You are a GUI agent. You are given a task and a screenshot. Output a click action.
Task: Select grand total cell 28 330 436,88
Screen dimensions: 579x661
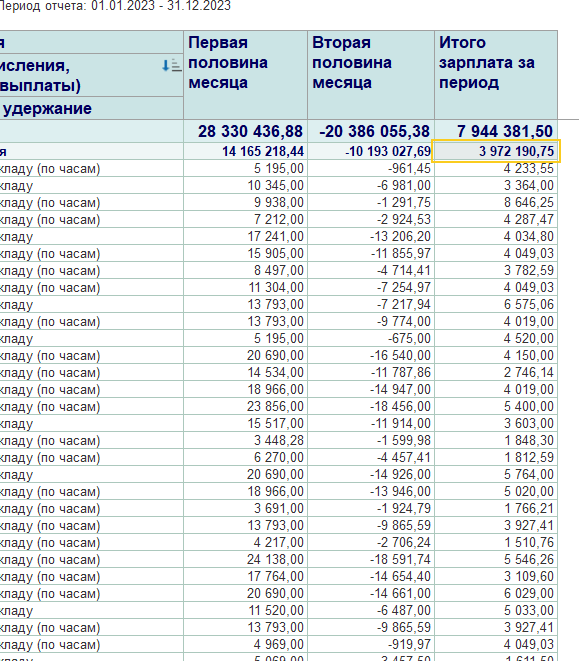point(245,131)
